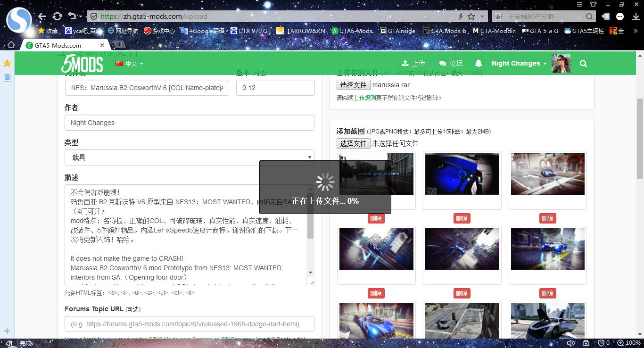
Task: Click the version field showing 0.12
Action: 275,88
